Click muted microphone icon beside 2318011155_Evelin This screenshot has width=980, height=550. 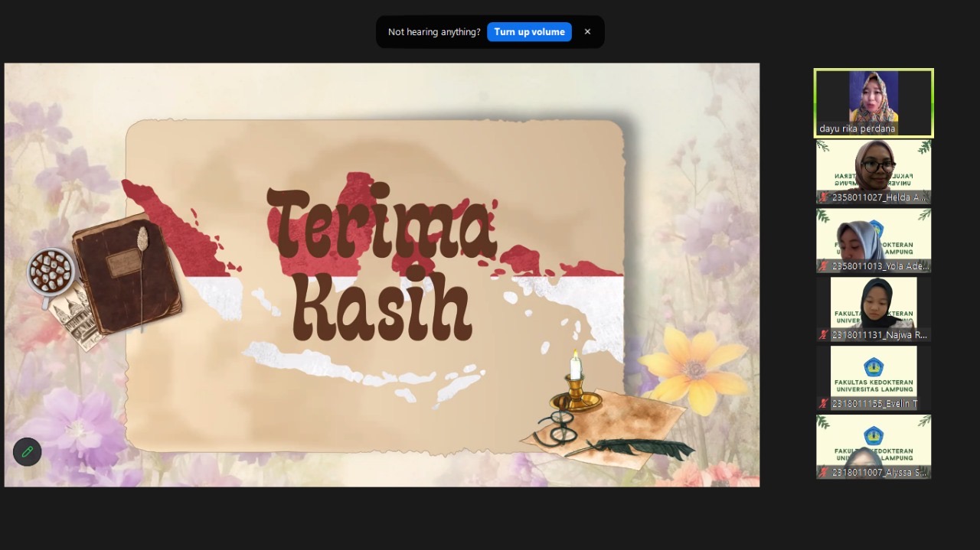(824, 404)
